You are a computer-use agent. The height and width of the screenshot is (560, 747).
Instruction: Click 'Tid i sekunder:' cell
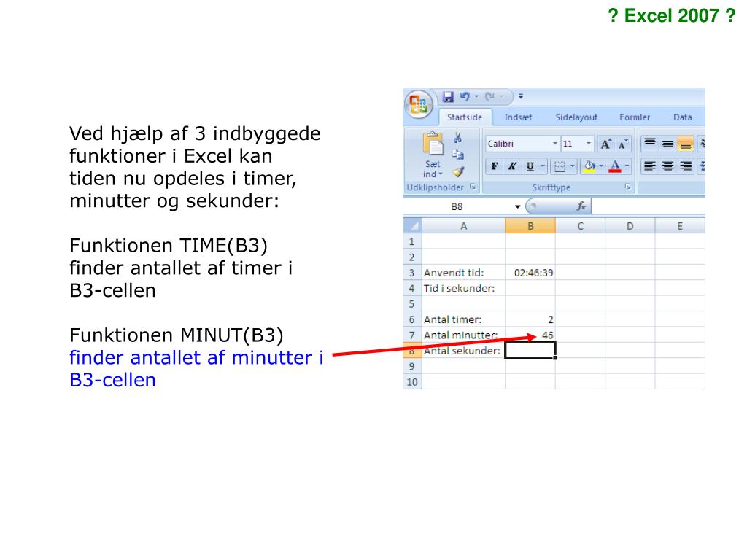(463, 288)
